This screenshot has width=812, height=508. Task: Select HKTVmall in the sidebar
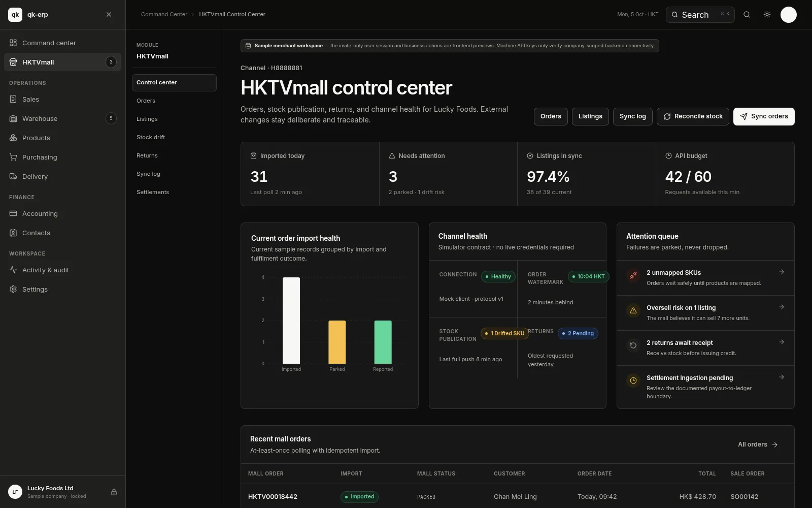tap(62, 62)
